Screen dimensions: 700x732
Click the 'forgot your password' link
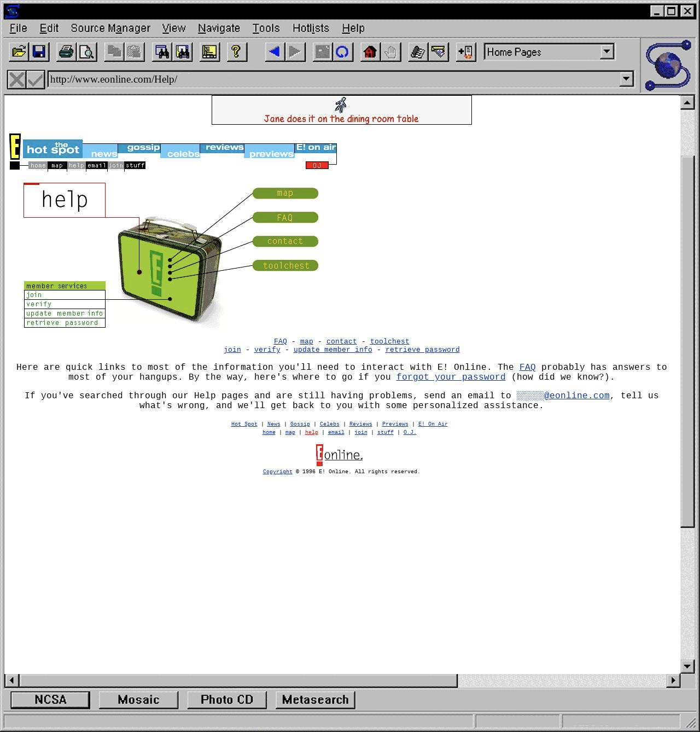point(451,377)
